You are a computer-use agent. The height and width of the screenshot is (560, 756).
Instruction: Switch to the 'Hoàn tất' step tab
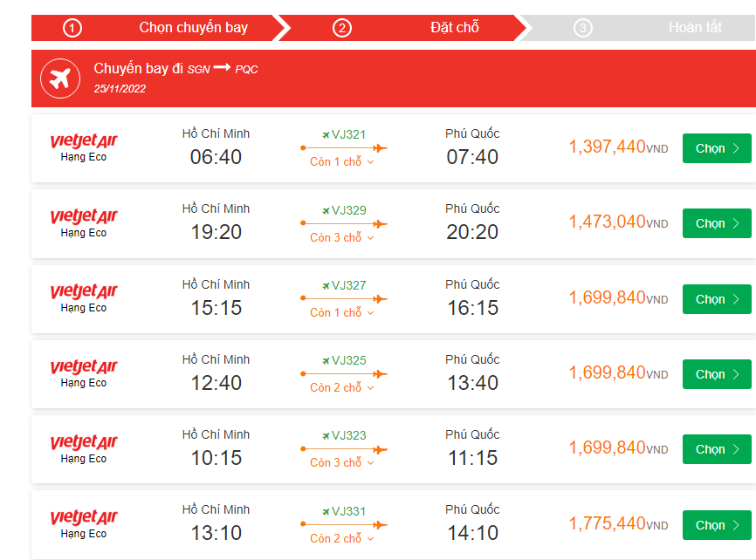coord(694,28)
